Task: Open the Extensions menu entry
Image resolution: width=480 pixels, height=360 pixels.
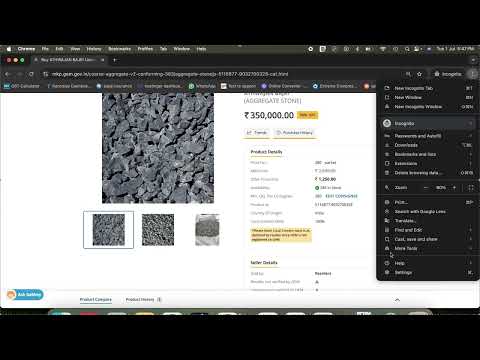Action: point(428,164)
